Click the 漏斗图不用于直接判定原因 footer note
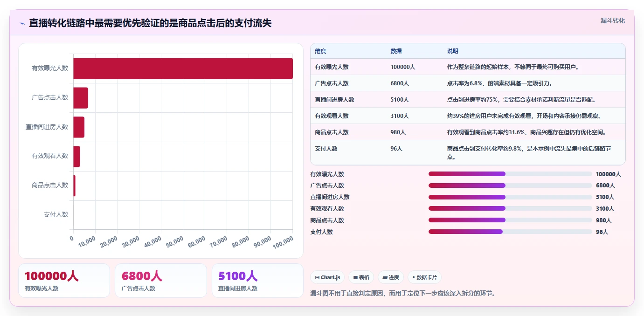The width and height of the screenshot is (644, 316). (x=403, y=294)
